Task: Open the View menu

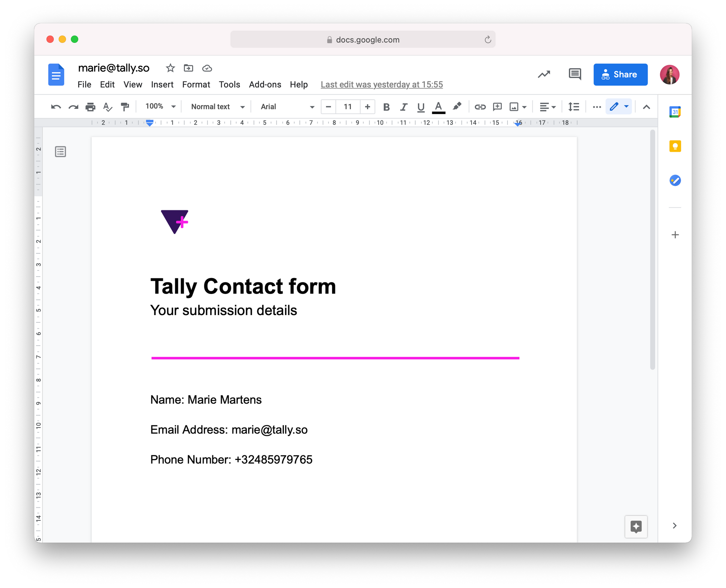Action: tap(132, 85)
